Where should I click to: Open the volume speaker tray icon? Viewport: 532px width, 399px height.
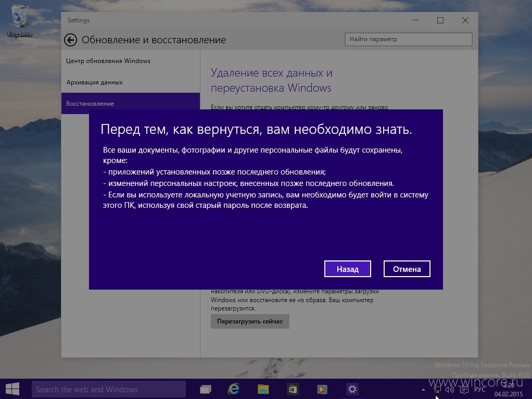tap(450, 390)
